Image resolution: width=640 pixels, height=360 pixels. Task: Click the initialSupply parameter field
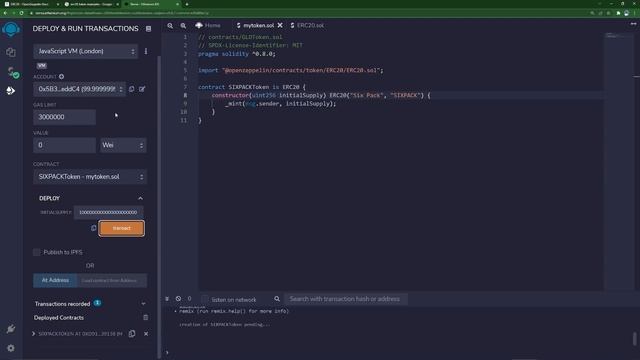coord(109,212)
